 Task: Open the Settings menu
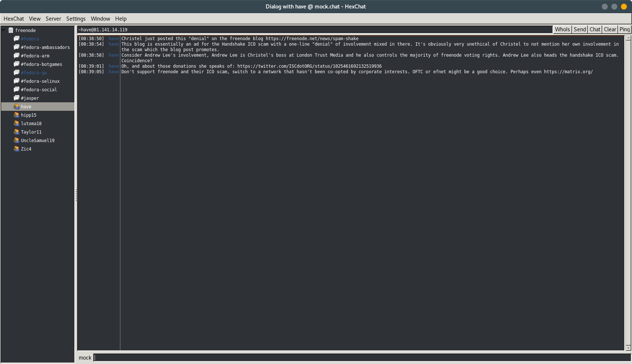[76, 19]
